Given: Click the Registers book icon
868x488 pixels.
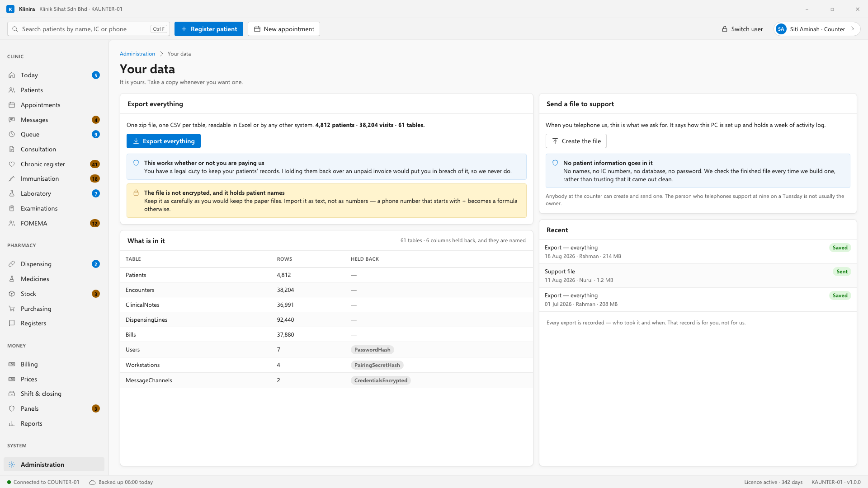Looking at the screenshot, I should 12,323.
